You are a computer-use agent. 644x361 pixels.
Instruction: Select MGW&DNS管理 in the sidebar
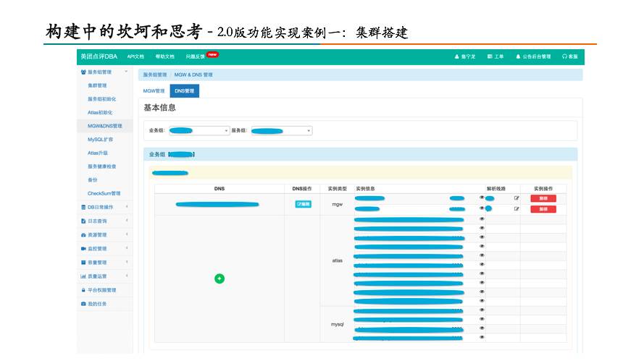pos(105,126)
